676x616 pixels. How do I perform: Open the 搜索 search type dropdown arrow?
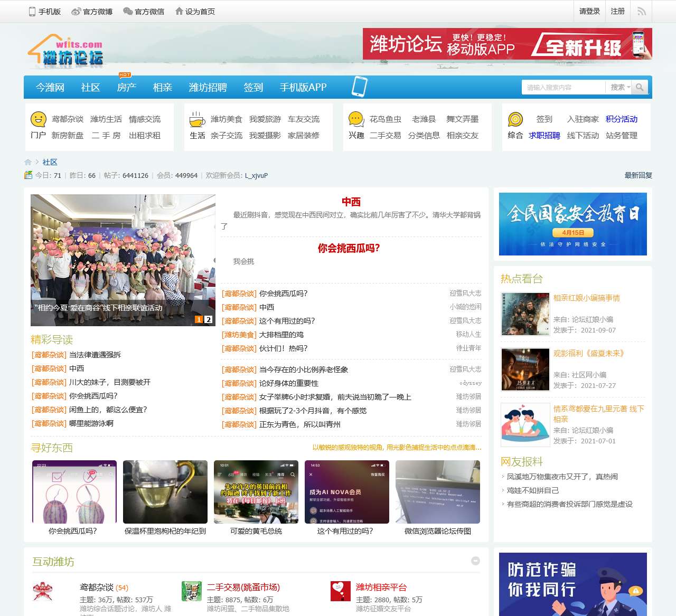click(x=627, y=87)
